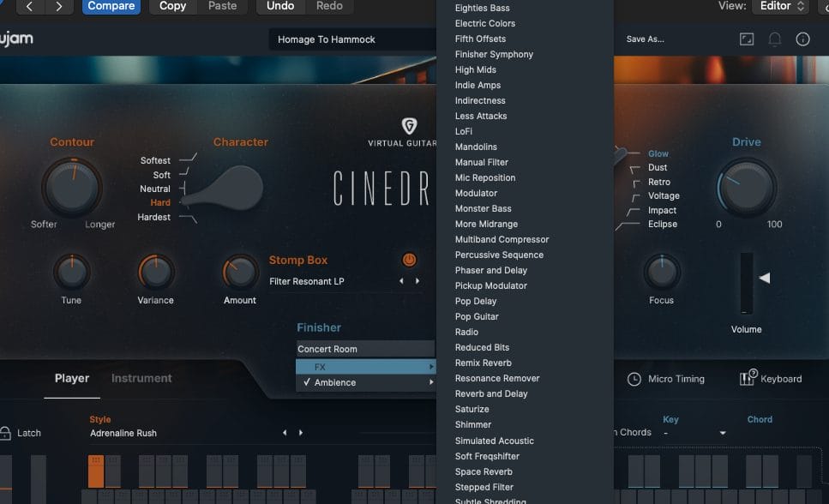Open the Concert Room finisher dropdown
Image resolution: width=829 pixels, height=504 pixels.
click(365, 349)
